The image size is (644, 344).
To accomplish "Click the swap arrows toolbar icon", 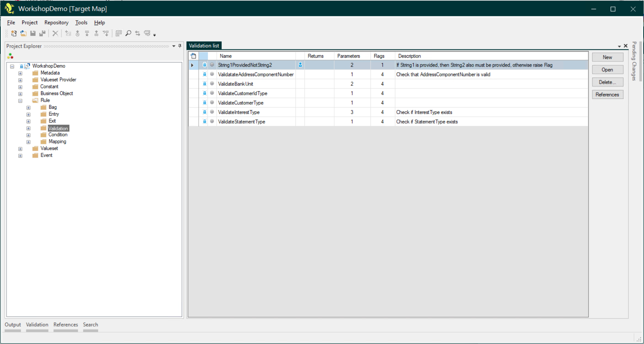I will (x=138, y=33).
